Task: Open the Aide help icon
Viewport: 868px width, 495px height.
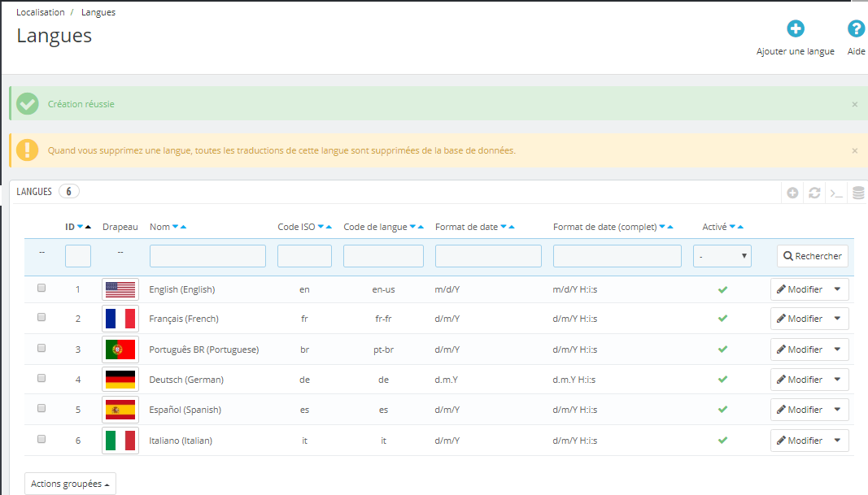Action: pyautogui.click(x=856, y=28)
